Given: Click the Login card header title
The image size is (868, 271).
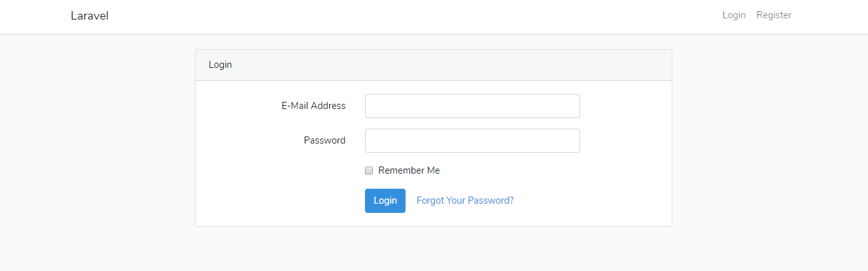Looking at the screenshot, I should pos(220,65).
